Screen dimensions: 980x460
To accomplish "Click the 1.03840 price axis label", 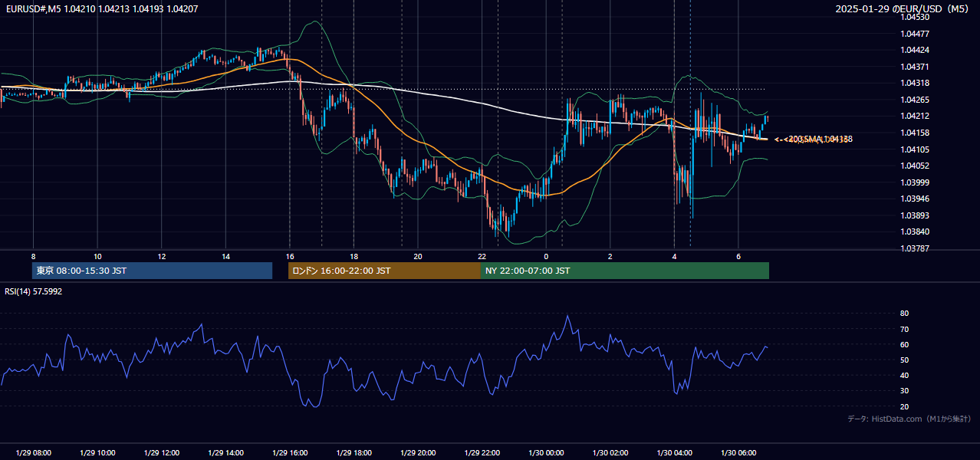I will pos(916,232).
